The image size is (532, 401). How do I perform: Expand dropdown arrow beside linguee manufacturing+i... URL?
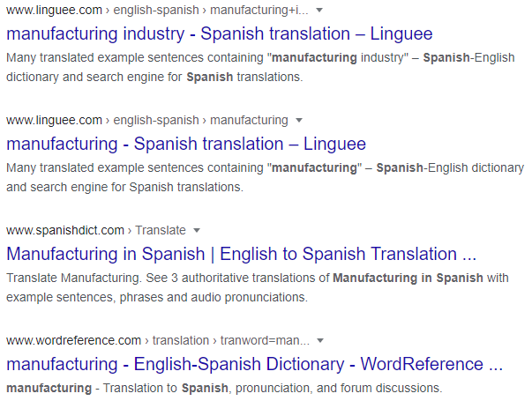319,11
